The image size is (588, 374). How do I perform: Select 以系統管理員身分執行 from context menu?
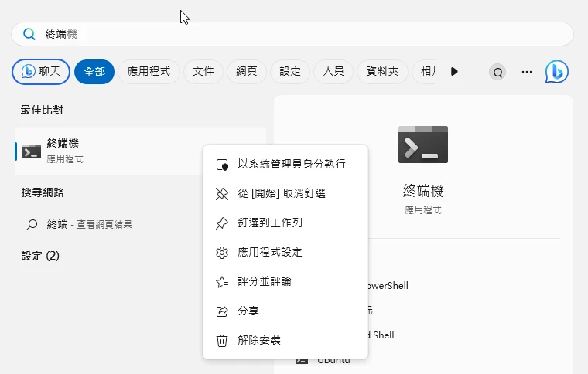[x=291, y=164]
